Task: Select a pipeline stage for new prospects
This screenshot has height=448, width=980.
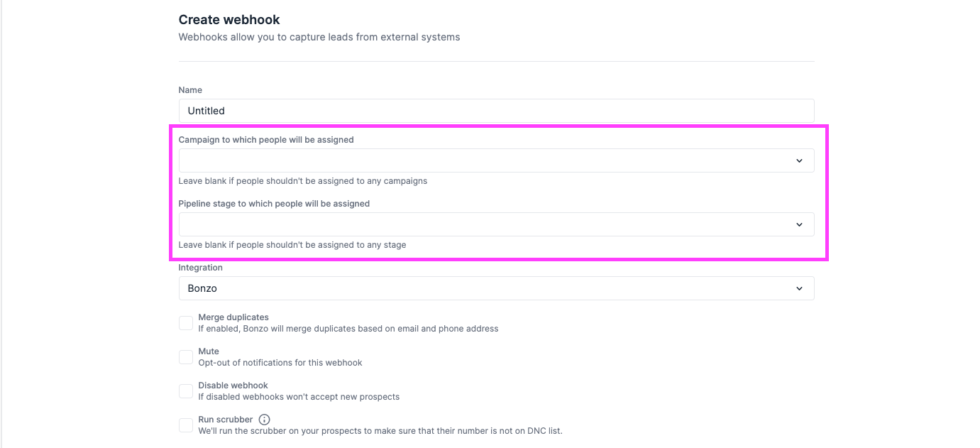Action: 496,224
